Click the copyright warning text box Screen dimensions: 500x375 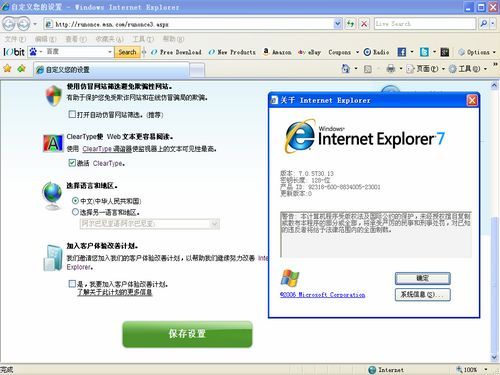[x=376, y=234]
